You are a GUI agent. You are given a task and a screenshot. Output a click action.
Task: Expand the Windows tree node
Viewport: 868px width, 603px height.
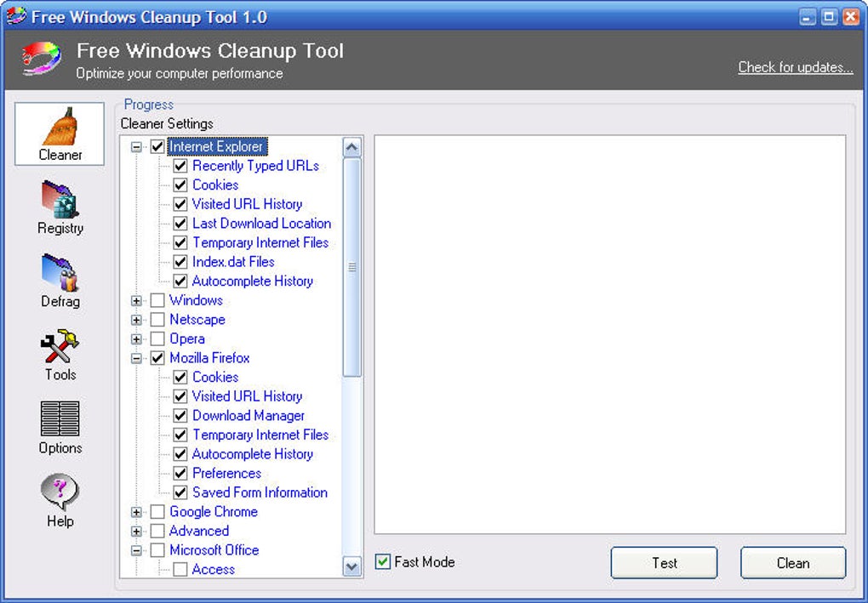pos(136,301)
